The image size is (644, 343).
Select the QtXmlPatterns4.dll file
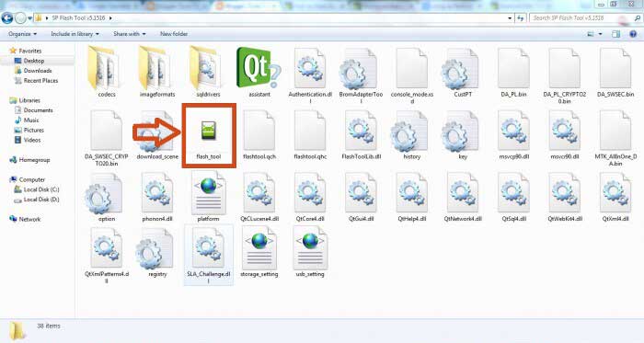[107, 256]
